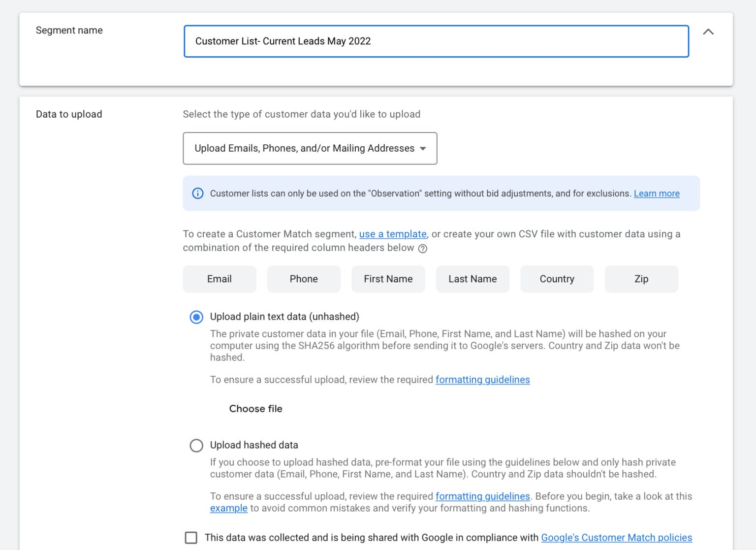Image resolution: width=756 pixels, height=550 pixels.
Task: Collapse the Segment name section
Action: (x=708, y=32)
